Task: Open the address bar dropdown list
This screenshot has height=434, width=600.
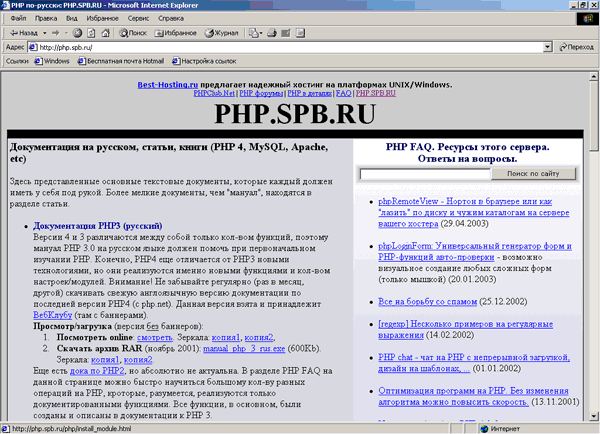Action: point(548,47)
